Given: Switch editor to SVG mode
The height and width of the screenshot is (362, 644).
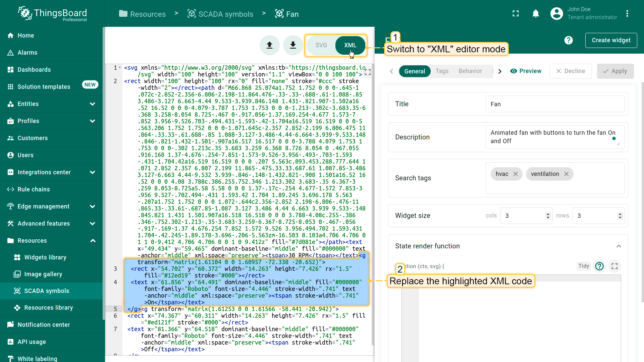Looking at the screenshot, I should (x=321, y=45).
